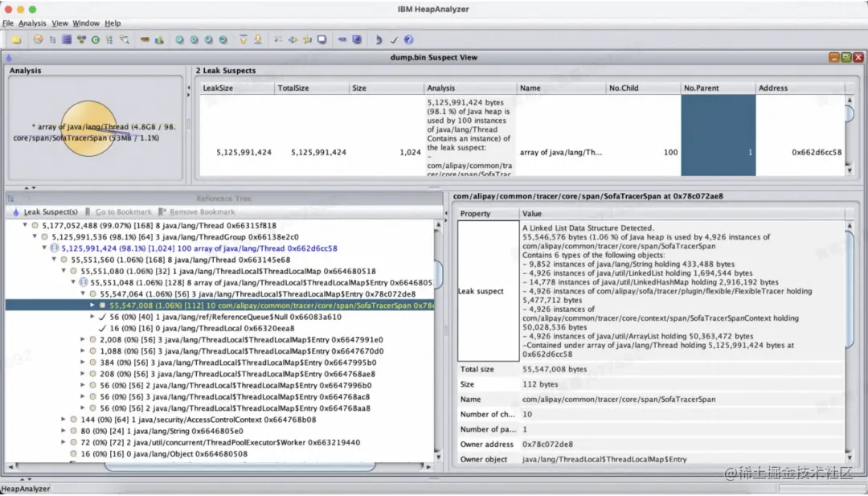868x496 pixels.
Task: Click the blue droplet icon in Suspect View title bar
Action: [x=8, y=58]
